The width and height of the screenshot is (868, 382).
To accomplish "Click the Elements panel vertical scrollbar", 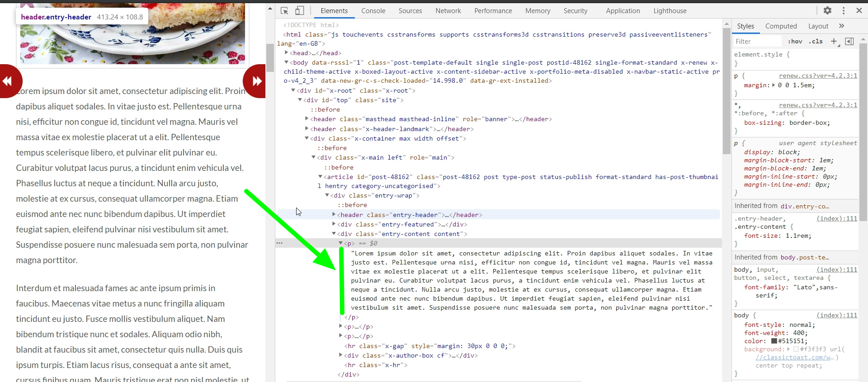I will click(726, 90).
